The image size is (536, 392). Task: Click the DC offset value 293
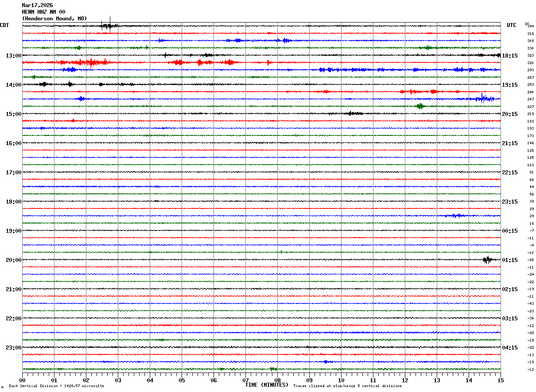(530, 70)
